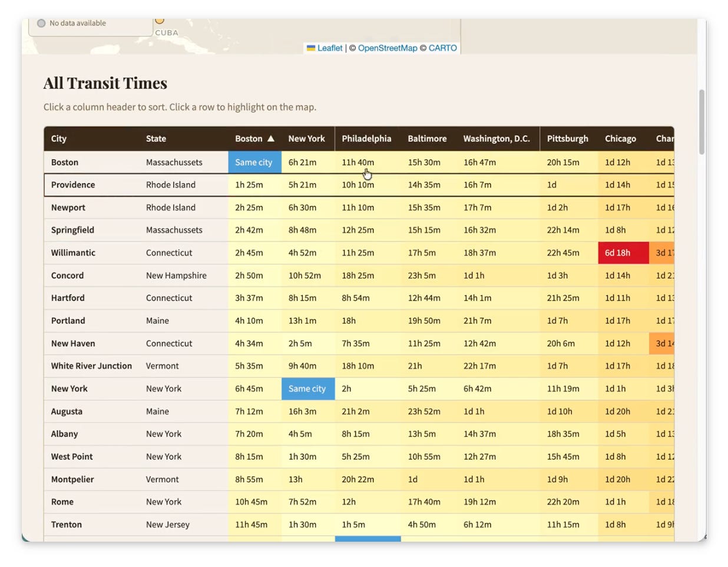The image size is (728, 567).
Task: Highlight the Trenton row
Action: click(x=359, y=525)
